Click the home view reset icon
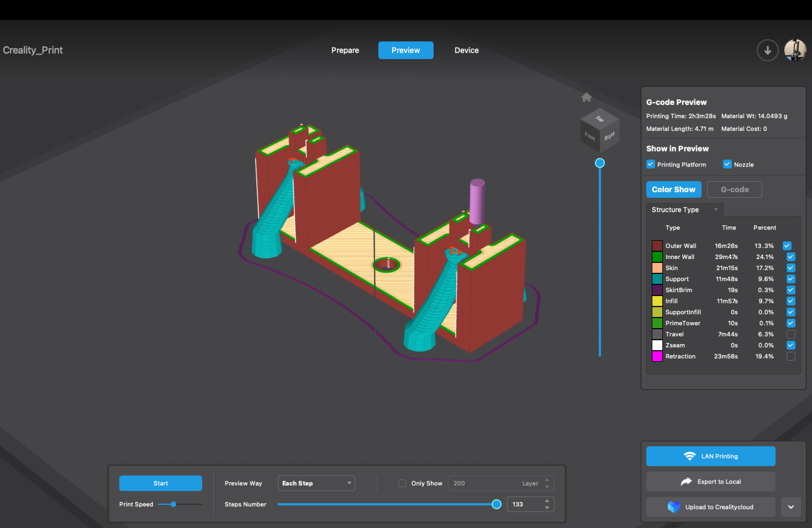Image resolution: width=812 pixels, height=528 pixels. click(x=586, y=97)
